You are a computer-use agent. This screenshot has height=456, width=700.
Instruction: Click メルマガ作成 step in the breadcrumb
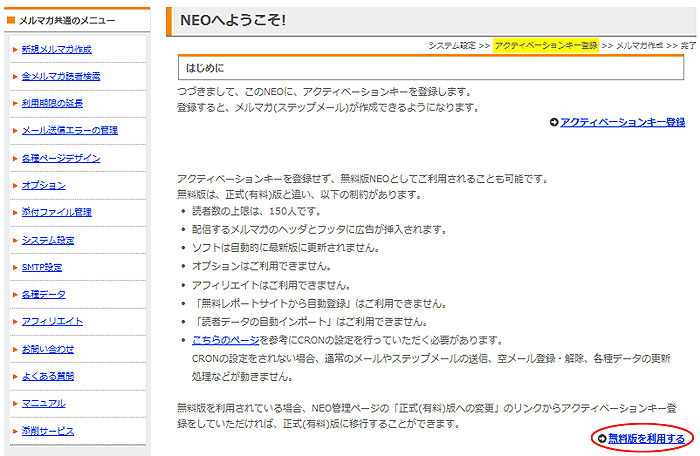(x=639, y=46)
